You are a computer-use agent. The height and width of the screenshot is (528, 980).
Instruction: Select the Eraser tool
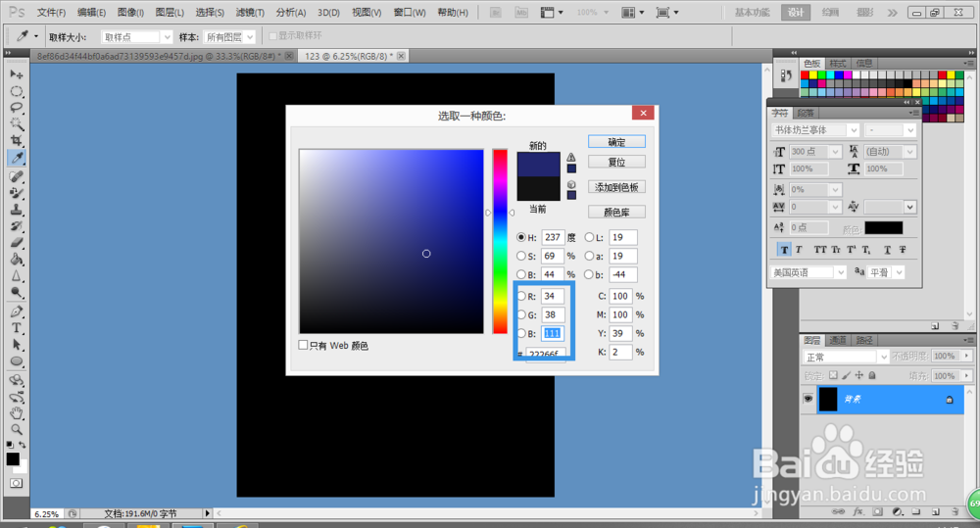[17, 242]
